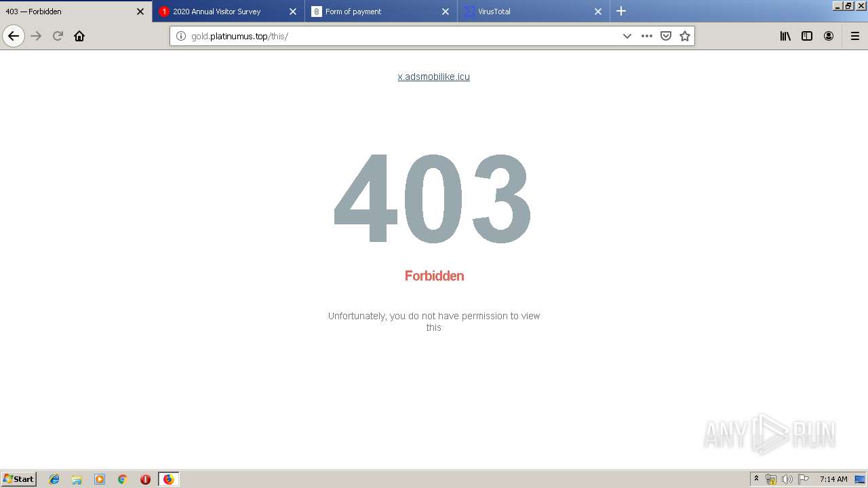This screenshot has height=488, width=868.
Task: Show site information icon in address bar
Action: (180, 36)
